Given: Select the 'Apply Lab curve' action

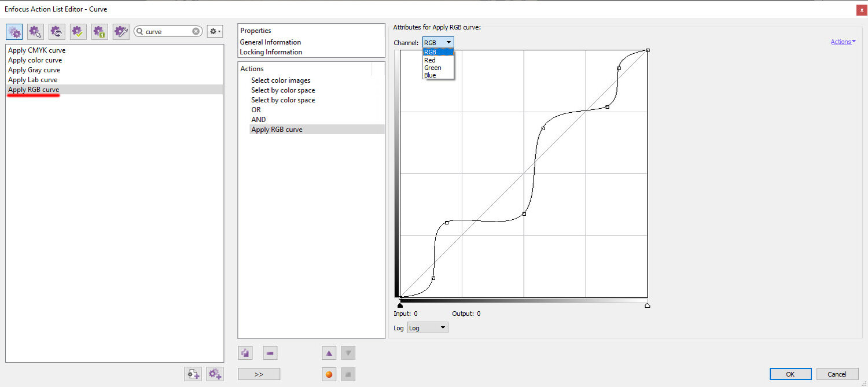Looking at the screenshot, I should pos(32,80).
